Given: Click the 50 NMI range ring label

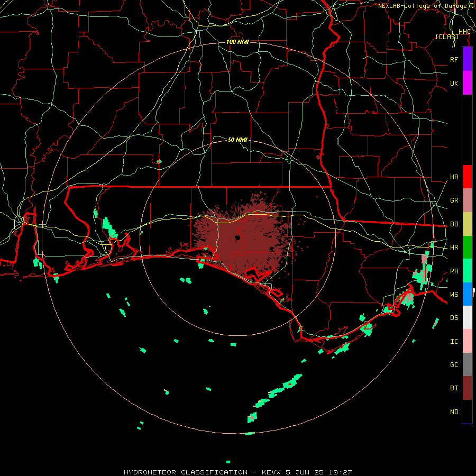Looking at the screenshot, I should 237,140.
